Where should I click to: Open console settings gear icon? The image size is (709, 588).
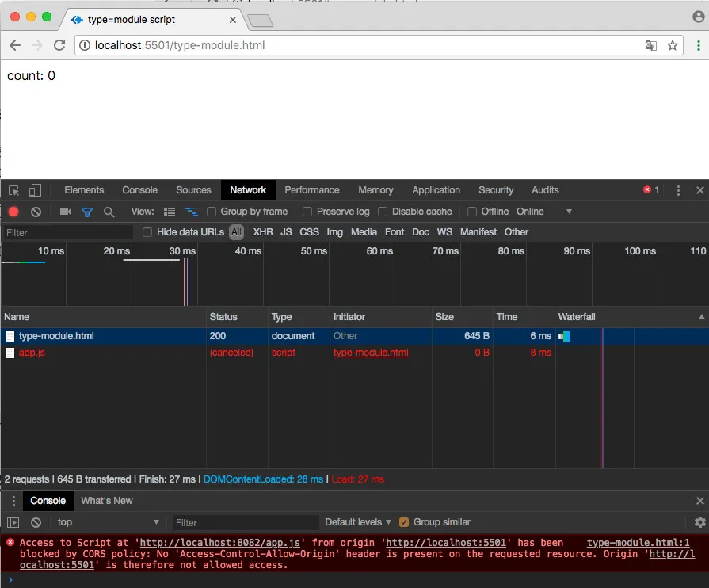click(x=699, y=522)
